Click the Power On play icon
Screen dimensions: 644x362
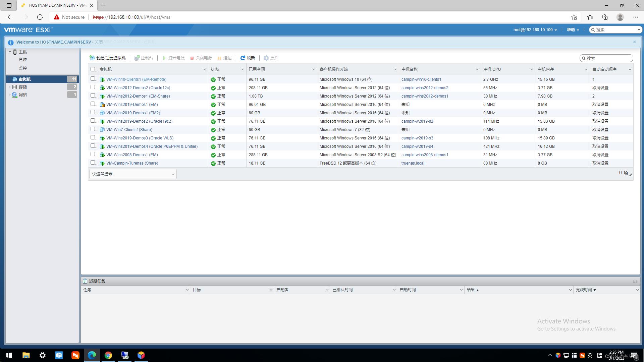164,58
